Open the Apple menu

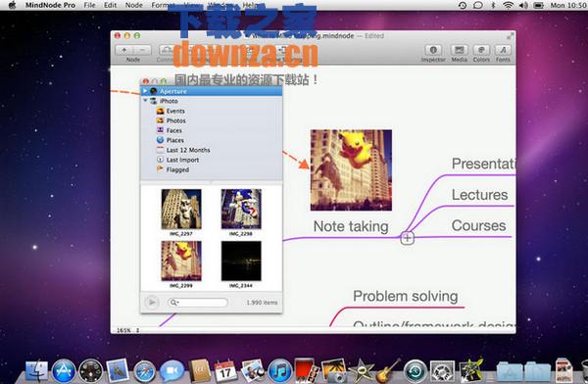12,5
